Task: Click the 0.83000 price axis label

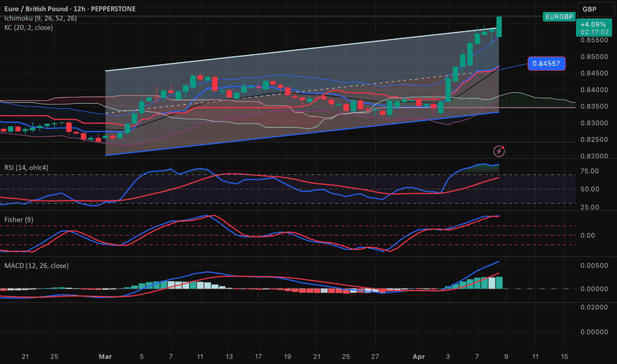Action: [594, 123]
